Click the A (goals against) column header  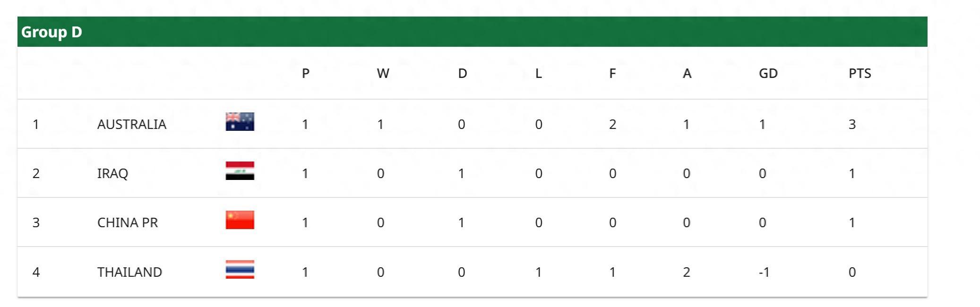coord(687,73)
